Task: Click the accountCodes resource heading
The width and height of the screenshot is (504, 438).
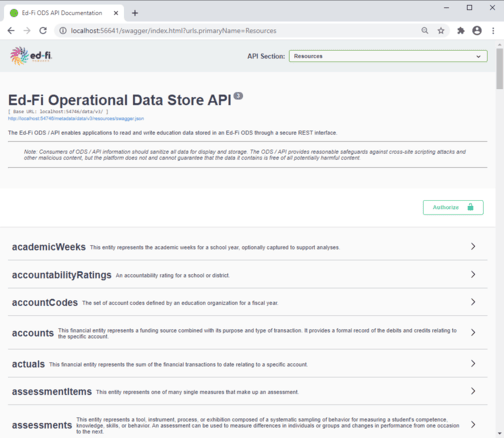Action: [x=45, y=303]
